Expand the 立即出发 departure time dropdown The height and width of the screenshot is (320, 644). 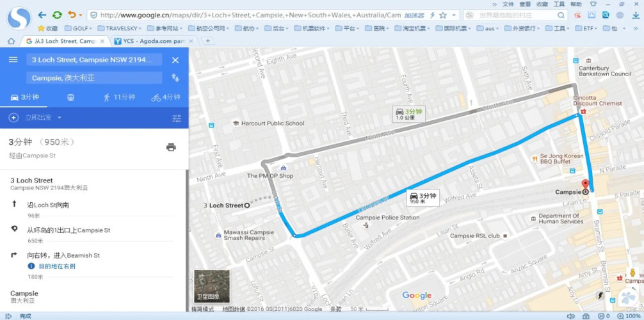pos(44,118)
